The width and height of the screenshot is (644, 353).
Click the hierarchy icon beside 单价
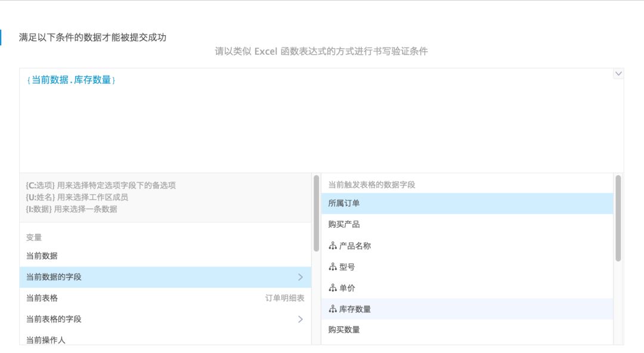click(x=333, y=288)
